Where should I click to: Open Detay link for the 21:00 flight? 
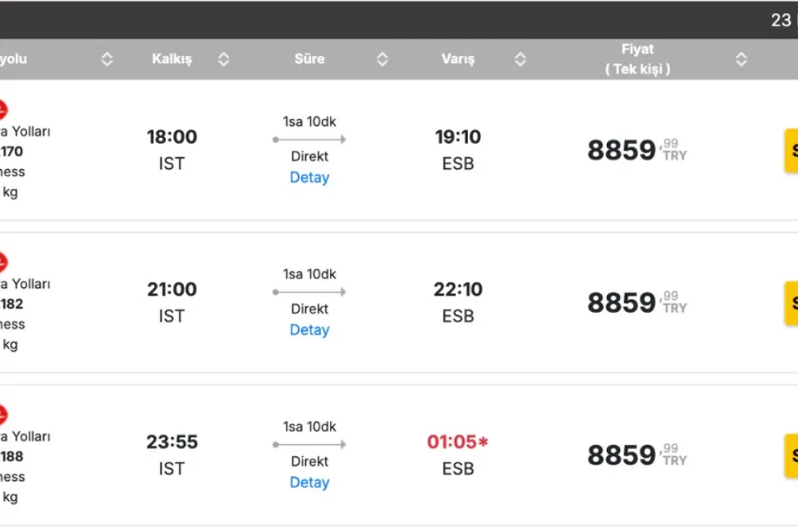(x=310, y=330)
